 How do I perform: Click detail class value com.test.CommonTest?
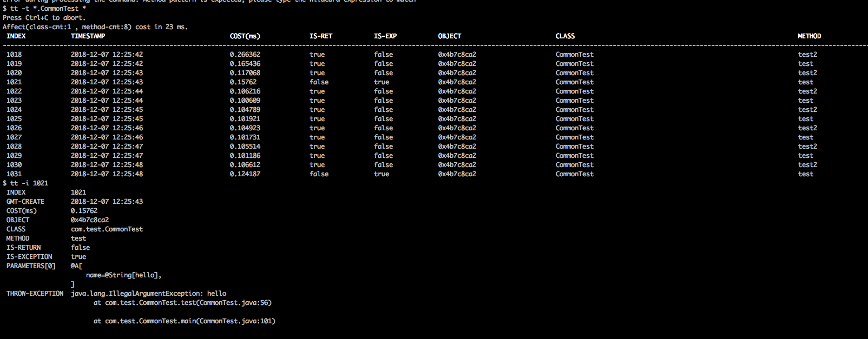pos(107,229)
